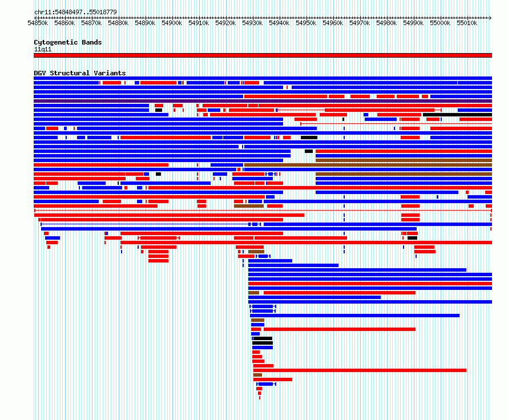Click the 54910k ruler label
This screenshot has height=420, width=508.
[x=199, y=23]
